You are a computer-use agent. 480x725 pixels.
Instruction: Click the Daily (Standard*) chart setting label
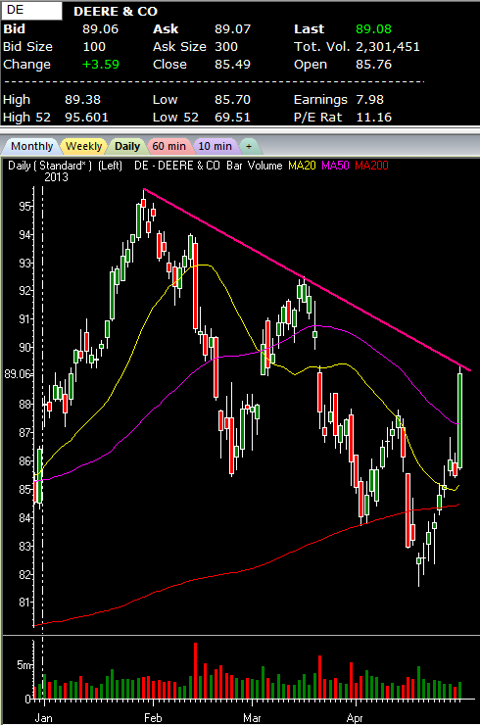tap(50, 166)
